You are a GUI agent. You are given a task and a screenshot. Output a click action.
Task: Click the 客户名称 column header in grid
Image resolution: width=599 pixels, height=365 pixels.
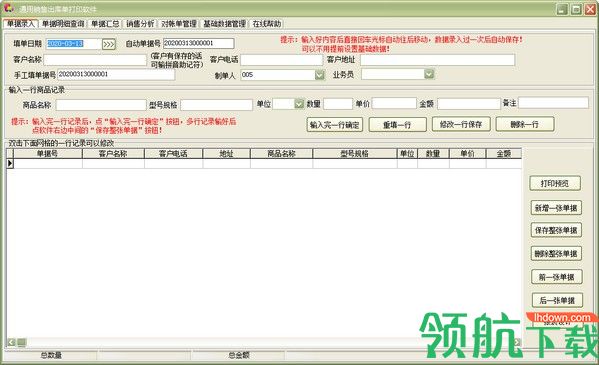tap(113, 154)
